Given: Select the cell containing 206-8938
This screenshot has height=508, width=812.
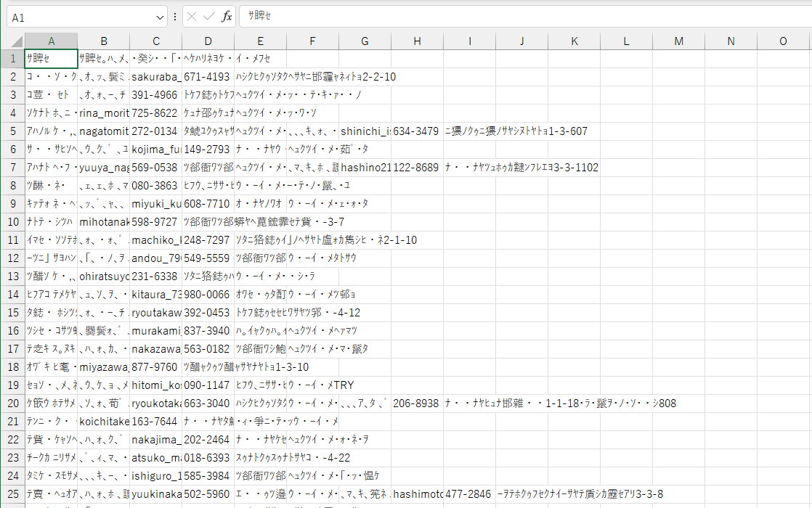Looking at the screenshot, I should point(417,403).
